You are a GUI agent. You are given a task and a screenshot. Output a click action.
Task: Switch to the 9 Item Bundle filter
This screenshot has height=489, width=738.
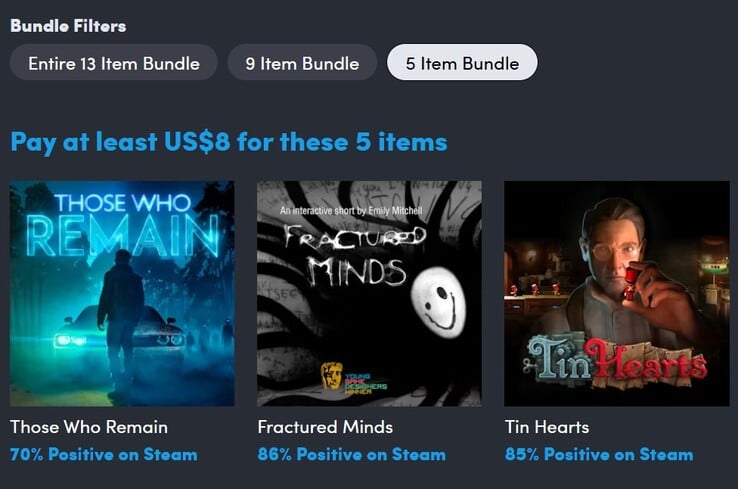tap(302, 63)
